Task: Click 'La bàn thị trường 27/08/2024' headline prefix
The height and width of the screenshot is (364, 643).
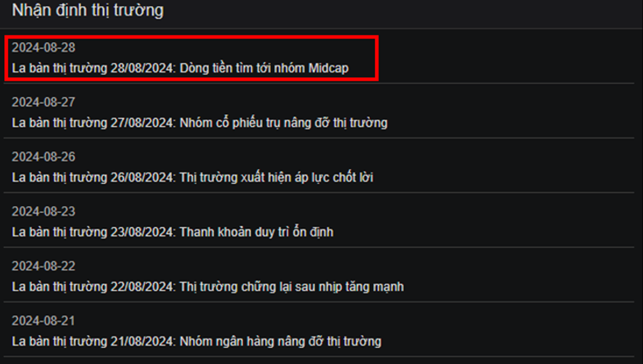Action: pos(94,123)
